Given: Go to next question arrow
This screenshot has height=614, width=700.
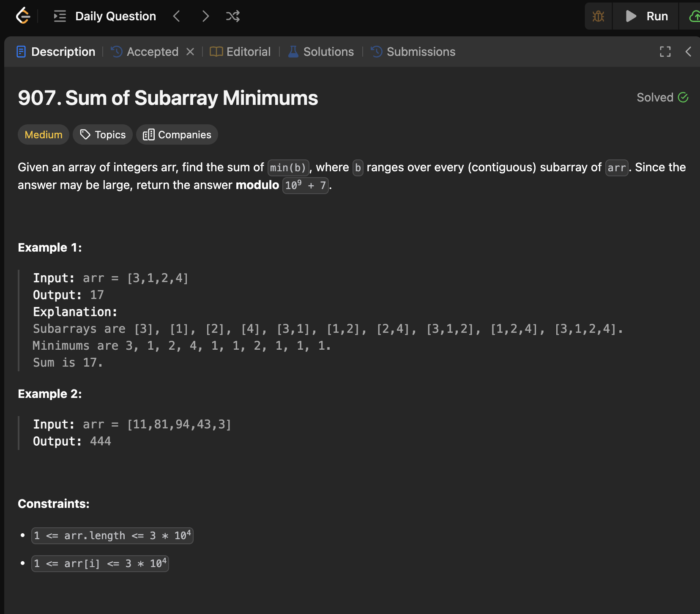Looking at the screenshot, I should (x=205, y=16).
